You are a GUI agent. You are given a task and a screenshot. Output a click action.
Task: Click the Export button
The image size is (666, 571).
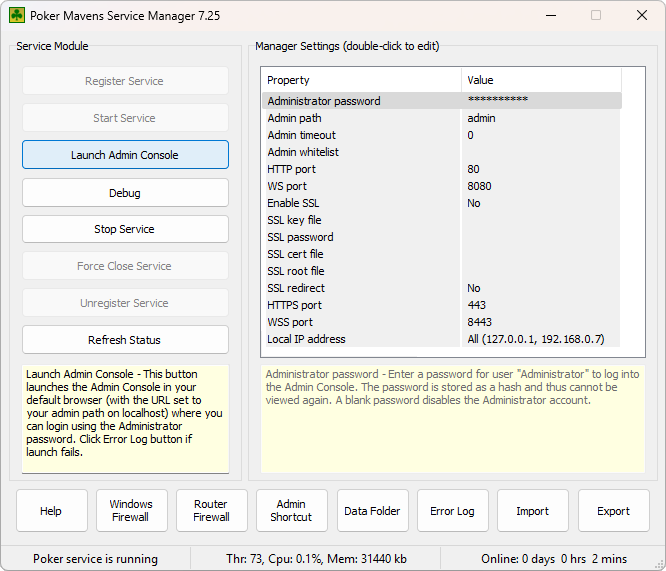point(613,511)
